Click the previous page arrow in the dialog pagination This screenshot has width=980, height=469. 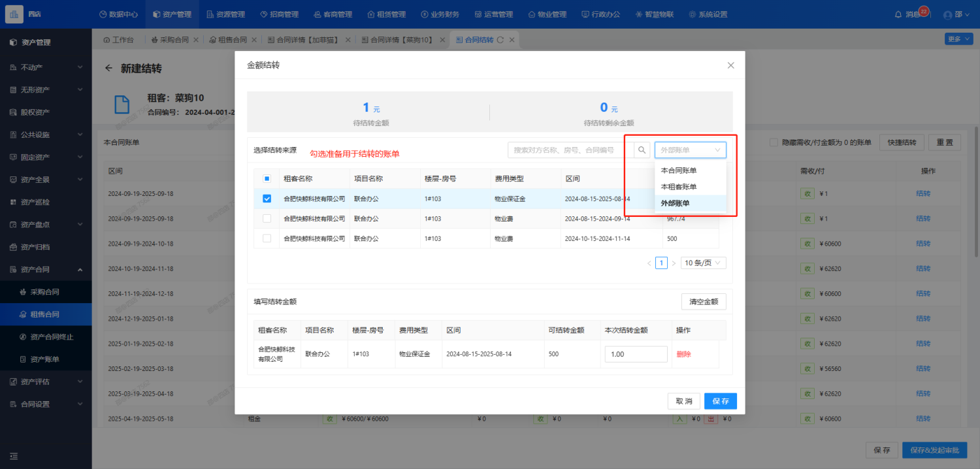pyautogui.click(x=649, y=263)
